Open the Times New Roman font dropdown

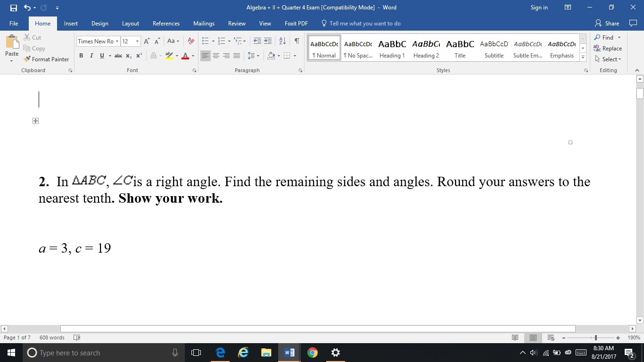click(118, 41)
